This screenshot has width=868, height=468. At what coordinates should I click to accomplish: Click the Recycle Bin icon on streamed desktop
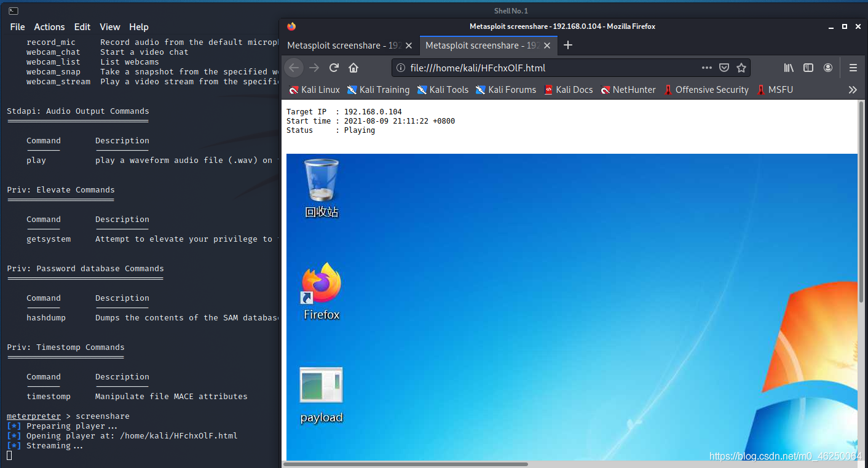322,188
